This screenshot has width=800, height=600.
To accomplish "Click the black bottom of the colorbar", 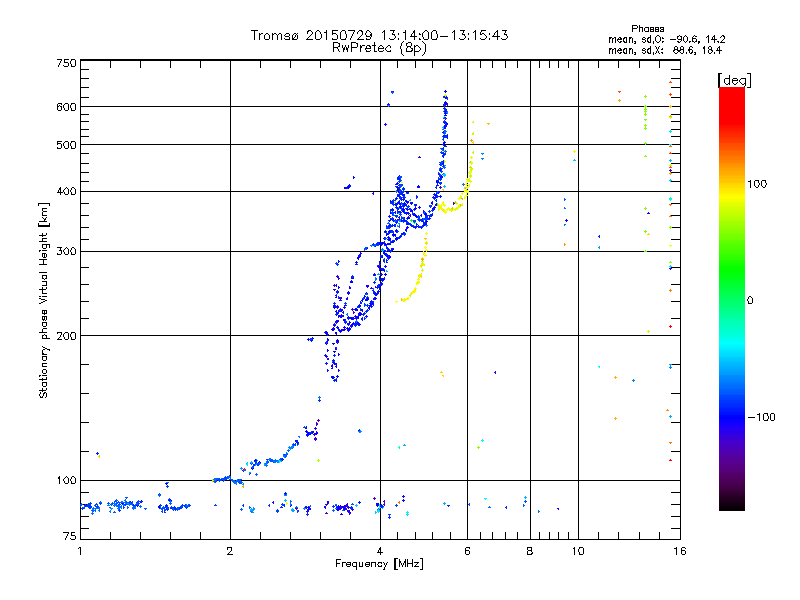I will [732, 503].
